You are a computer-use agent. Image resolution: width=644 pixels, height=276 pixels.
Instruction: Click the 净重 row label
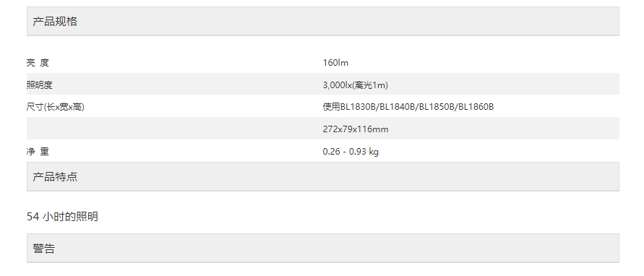pos(38,151)
